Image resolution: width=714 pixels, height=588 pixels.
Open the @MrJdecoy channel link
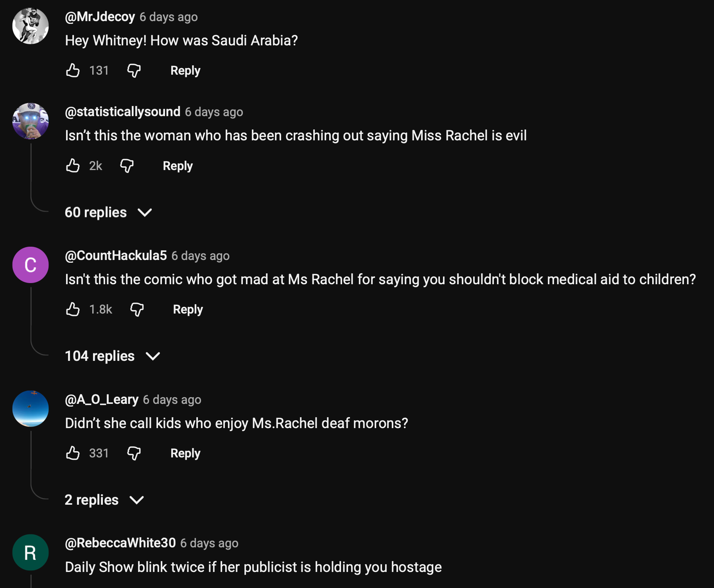pos(100,17)
